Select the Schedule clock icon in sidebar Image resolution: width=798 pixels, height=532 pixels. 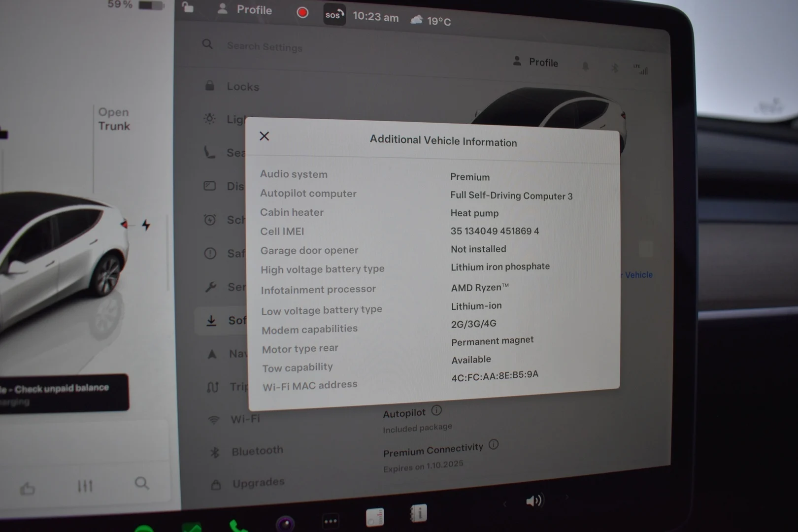[x=210, y=219]
